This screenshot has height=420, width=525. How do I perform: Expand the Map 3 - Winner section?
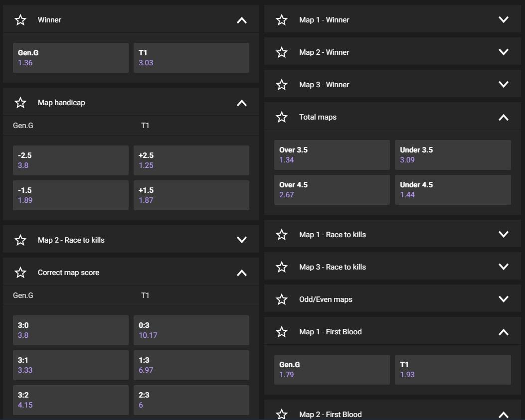(504, 84)
